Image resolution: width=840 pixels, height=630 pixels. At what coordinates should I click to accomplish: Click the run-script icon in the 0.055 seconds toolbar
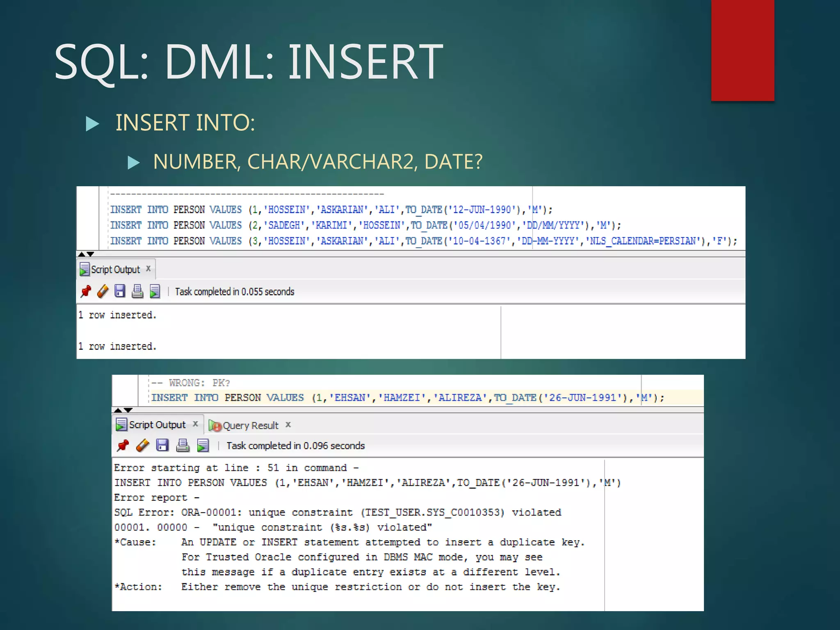pyautogui.click(x=155, y=291)
